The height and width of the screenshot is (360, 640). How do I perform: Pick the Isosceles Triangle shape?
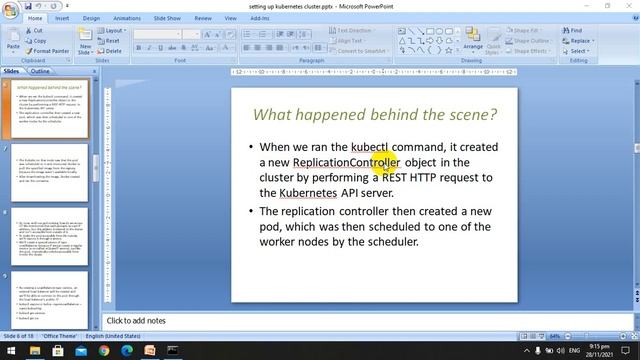click(402, 41)
